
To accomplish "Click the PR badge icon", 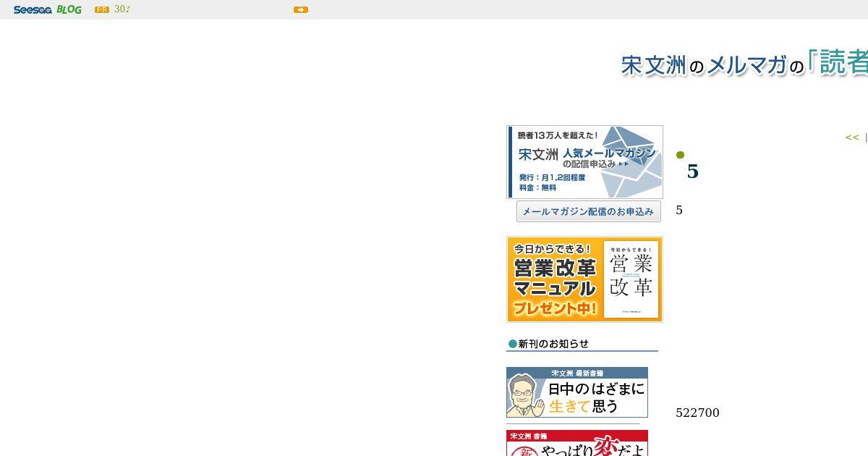I will pos(102,9).
